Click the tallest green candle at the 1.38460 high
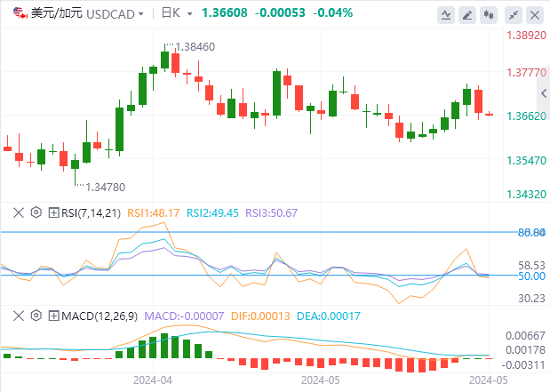The image size is (550, 392). click(x=165, y=59)
